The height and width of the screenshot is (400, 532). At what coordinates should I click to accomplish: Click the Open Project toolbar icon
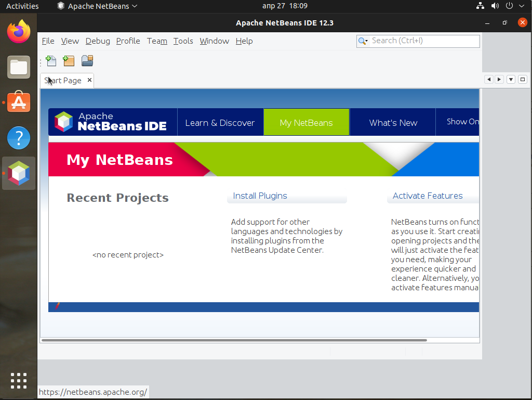(87, 61)
